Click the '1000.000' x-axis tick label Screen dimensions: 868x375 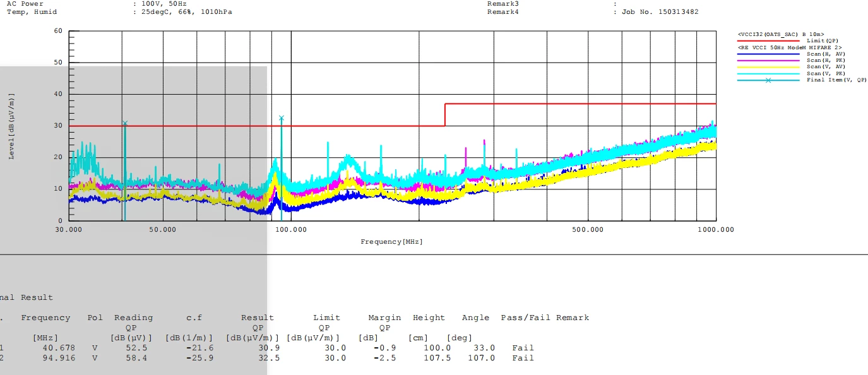click(715, 229)
